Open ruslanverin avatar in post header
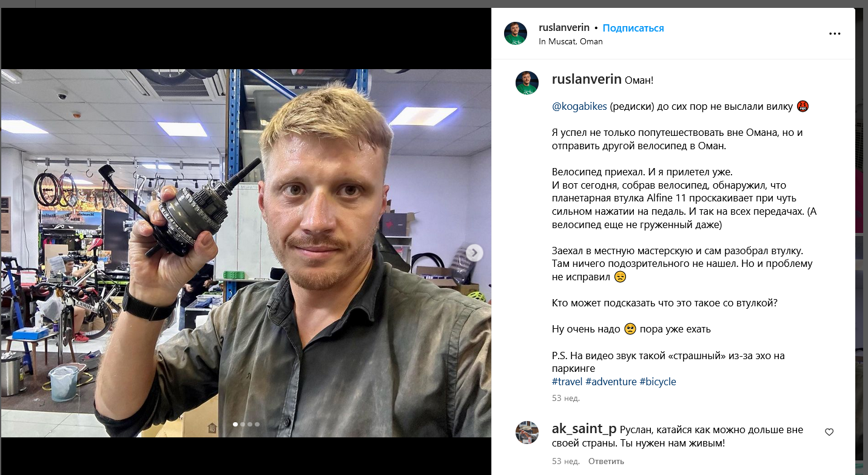Screen dimensions: 868x475 pyautogui.click(x=515, y=33)
